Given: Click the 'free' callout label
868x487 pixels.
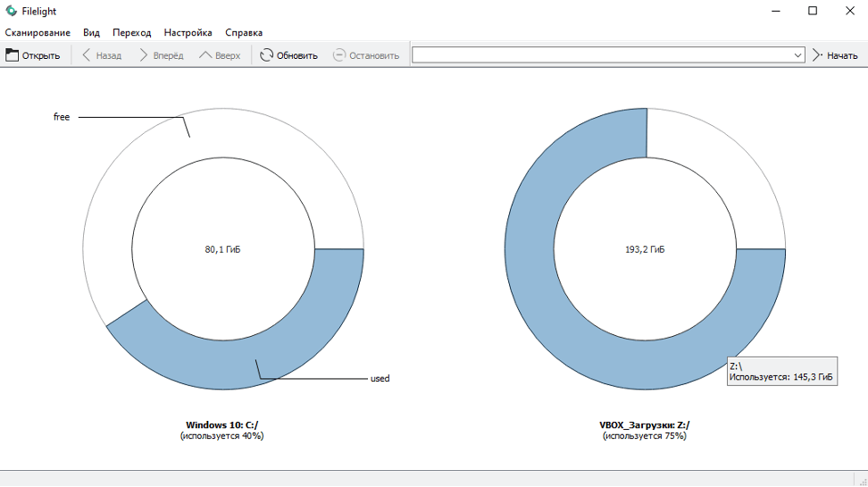Looking at the screenshot, I should (x=62, y=117).
